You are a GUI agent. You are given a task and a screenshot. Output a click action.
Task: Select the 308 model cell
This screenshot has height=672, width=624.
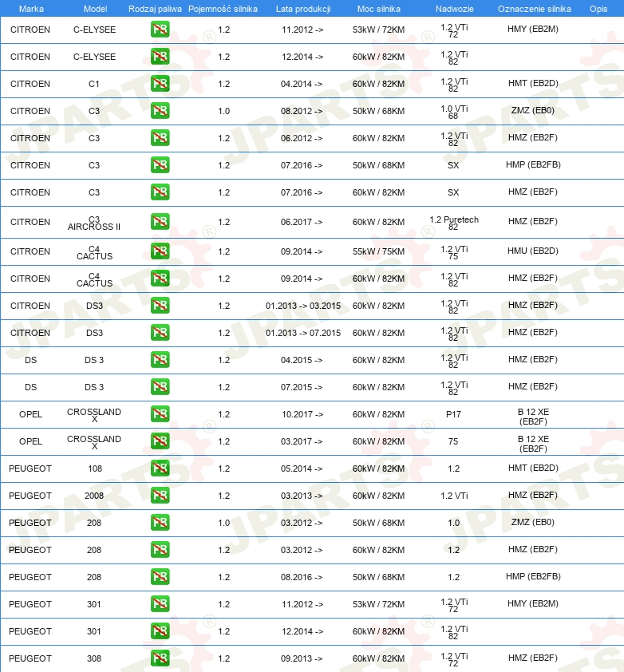[94, 658]
